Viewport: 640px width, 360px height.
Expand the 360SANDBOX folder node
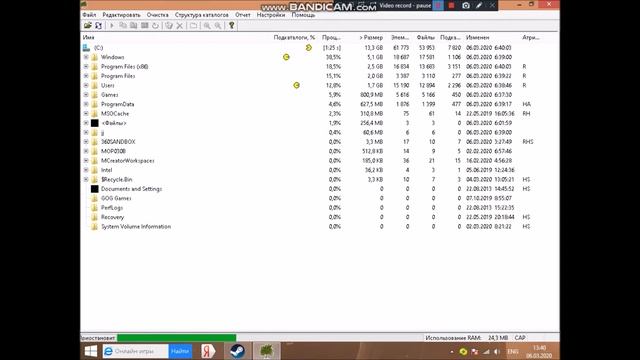click(x=86, y=142)
